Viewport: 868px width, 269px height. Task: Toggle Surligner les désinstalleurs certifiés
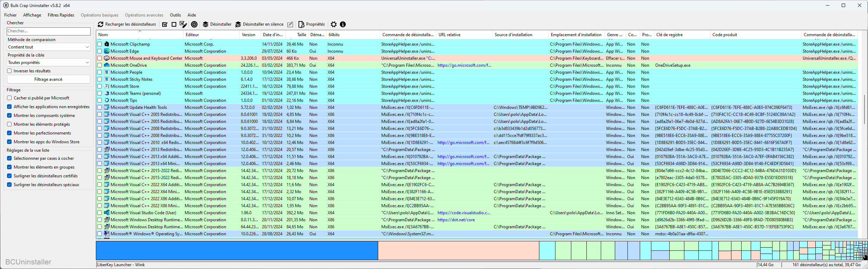[x=9, y=176]
